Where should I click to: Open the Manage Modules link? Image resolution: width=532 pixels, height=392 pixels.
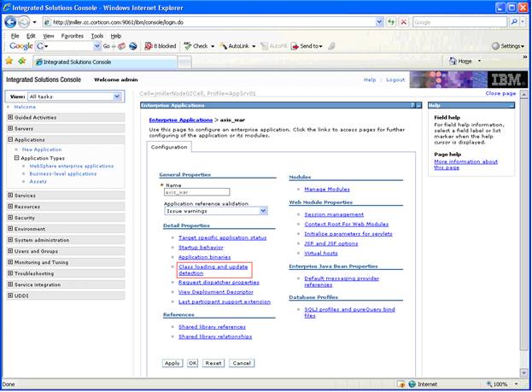pos(327,189)
